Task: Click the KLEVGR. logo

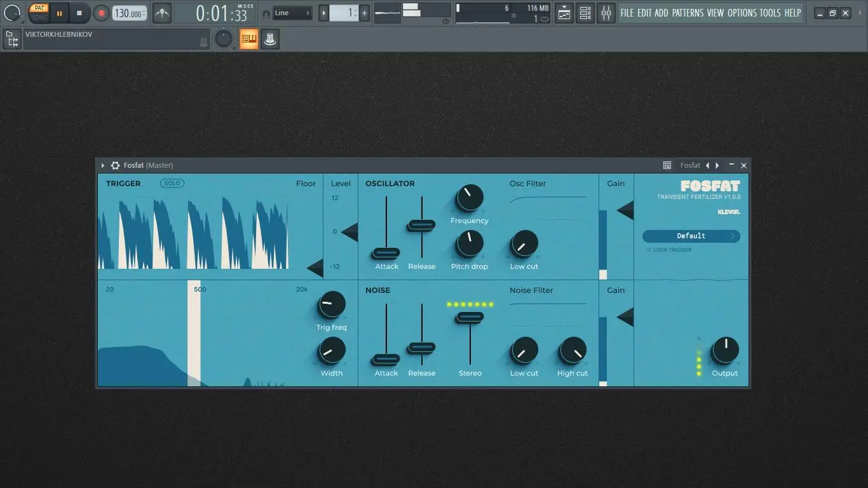Action: click(729, 212)
